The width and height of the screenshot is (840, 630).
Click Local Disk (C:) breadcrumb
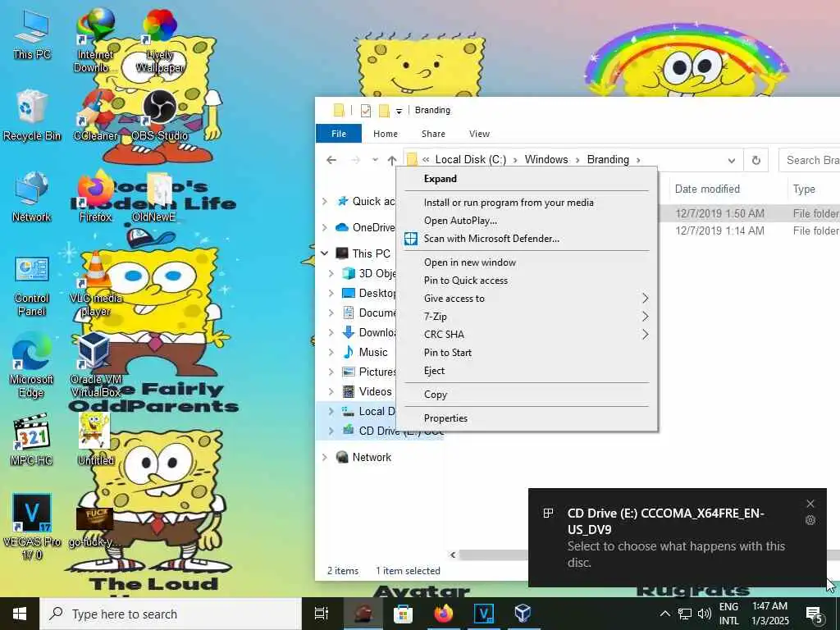(x=470, y=160)
